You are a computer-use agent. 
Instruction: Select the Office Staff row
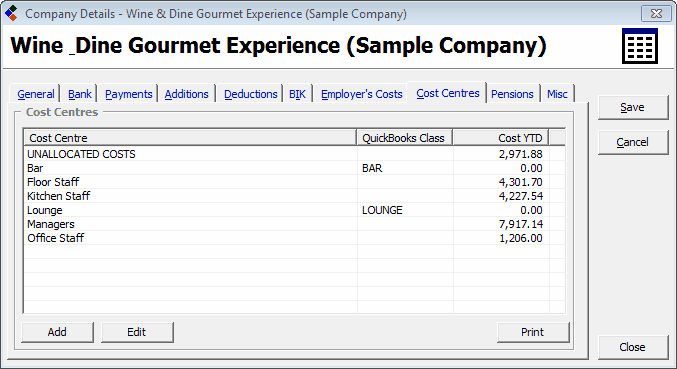click(294, 238)
